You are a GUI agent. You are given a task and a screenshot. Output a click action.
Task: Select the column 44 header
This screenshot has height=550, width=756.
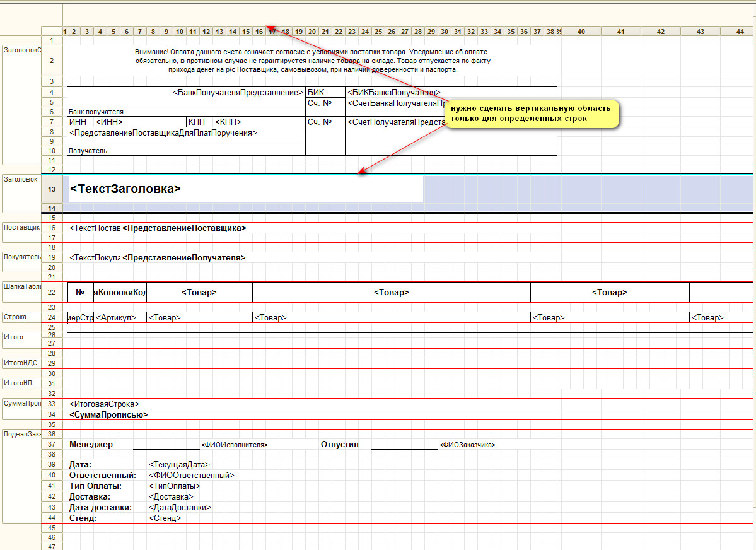click(x=741, y=32)
